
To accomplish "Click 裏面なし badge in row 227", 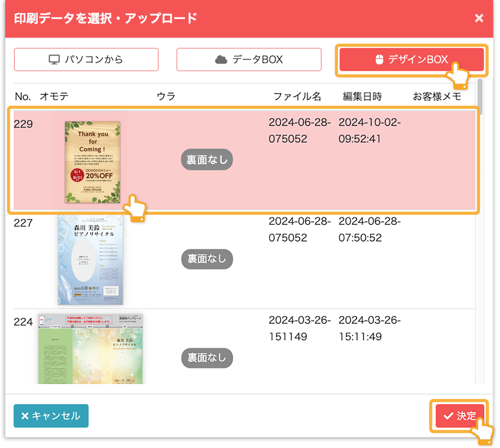I will [x=207, y=259].
